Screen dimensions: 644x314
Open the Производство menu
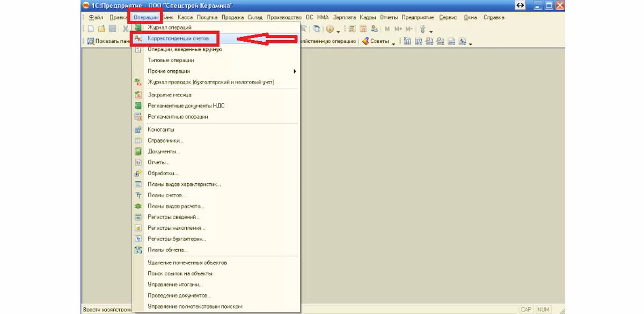click(284, 17)
